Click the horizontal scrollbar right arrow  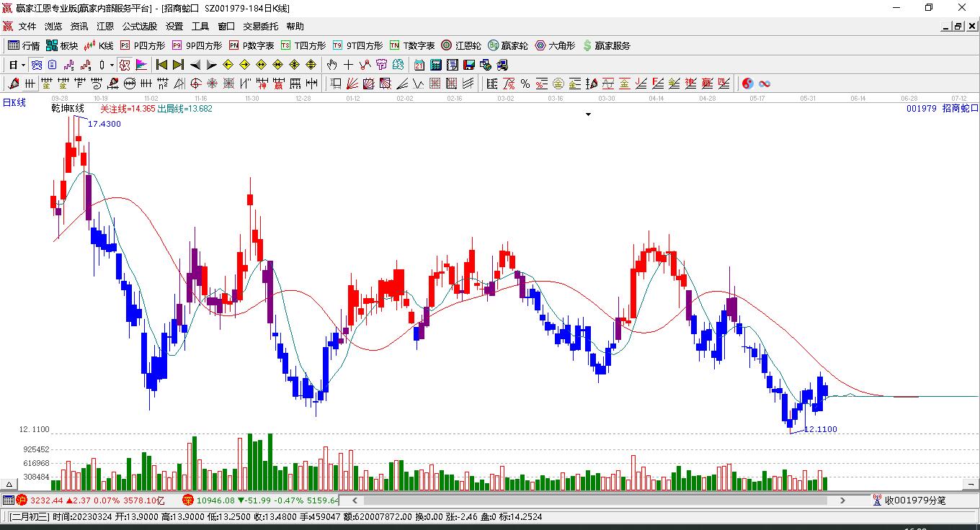(x=842, y=500)
